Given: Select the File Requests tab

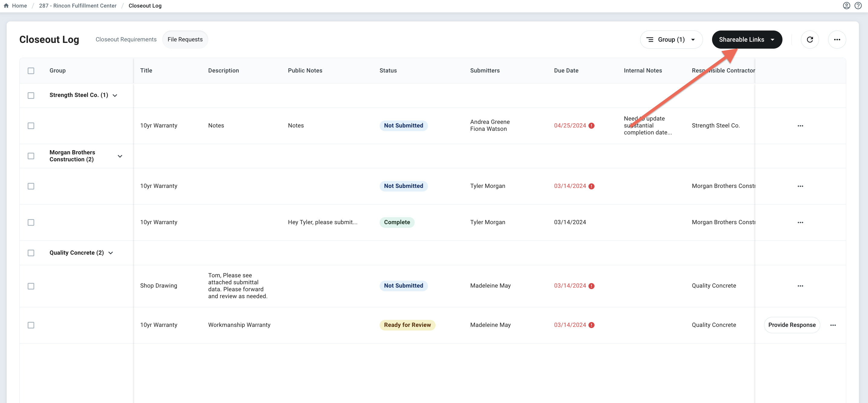Looking at the screenshot, I should pyautogui.click(x=185, y=40).
